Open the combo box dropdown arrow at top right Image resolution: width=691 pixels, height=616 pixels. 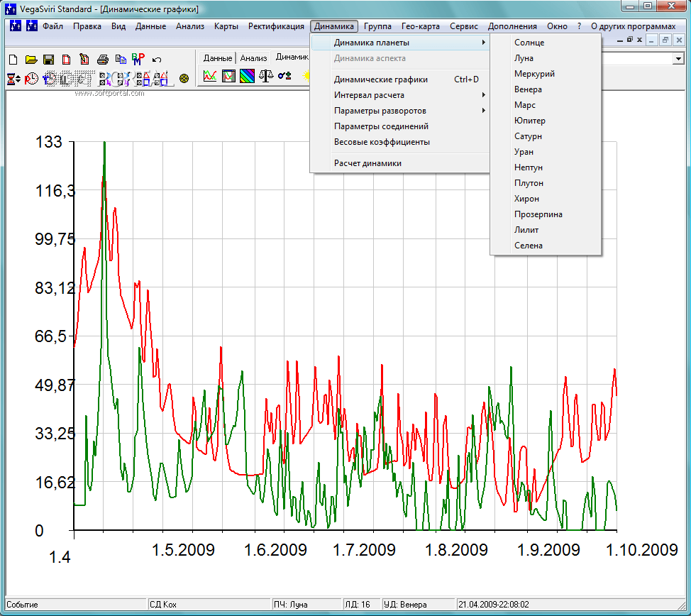point(678,60)
